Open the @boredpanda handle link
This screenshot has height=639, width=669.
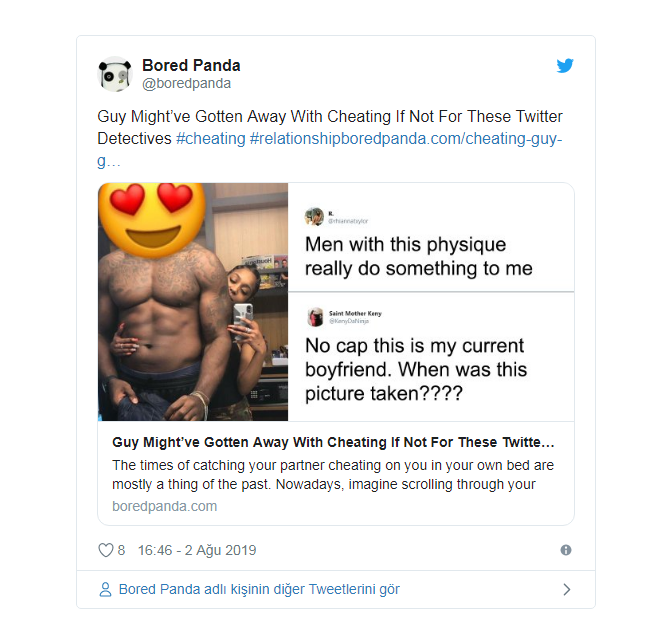186,84
